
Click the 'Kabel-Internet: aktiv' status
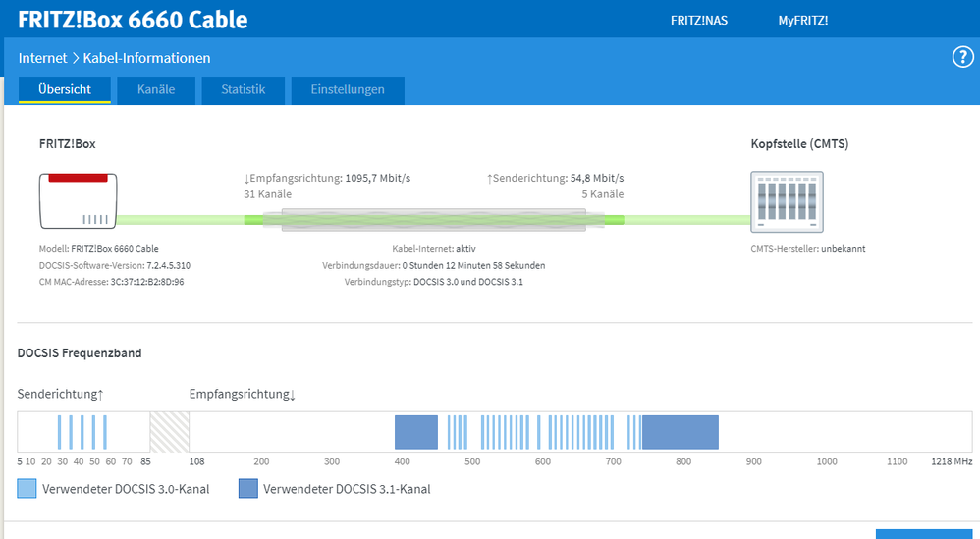pos(434,248)
